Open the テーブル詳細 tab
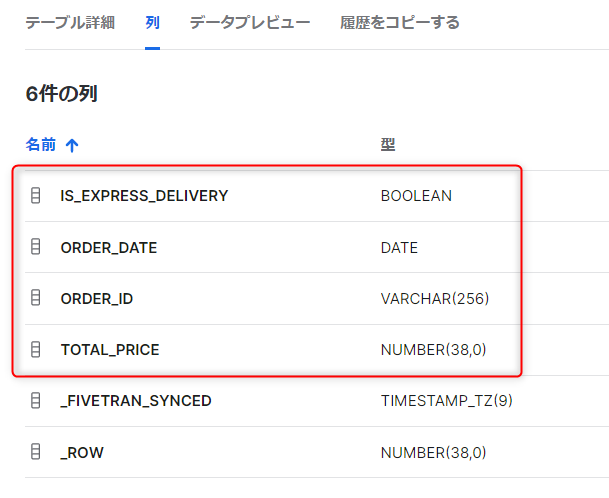The image size is (609, 498). pyautogui.click(x=70, y=23)
